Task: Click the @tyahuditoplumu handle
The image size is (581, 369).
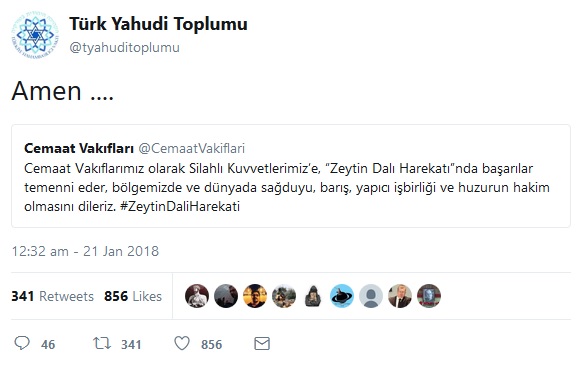Action: (124, 47)
